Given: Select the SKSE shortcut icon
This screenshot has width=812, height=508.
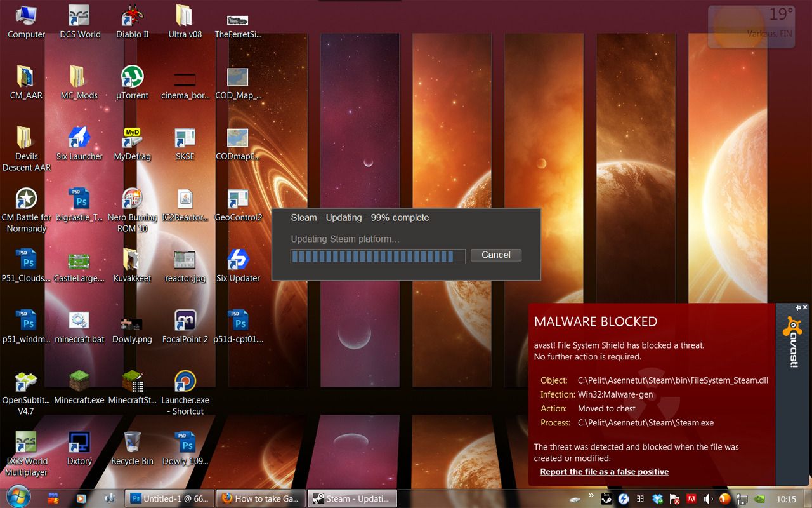Looking at the screenshot, I should [185, 144].
